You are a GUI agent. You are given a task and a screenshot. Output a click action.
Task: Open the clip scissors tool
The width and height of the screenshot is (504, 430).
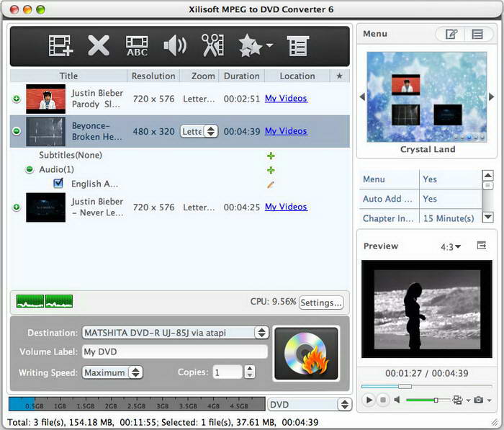point(213,45)
